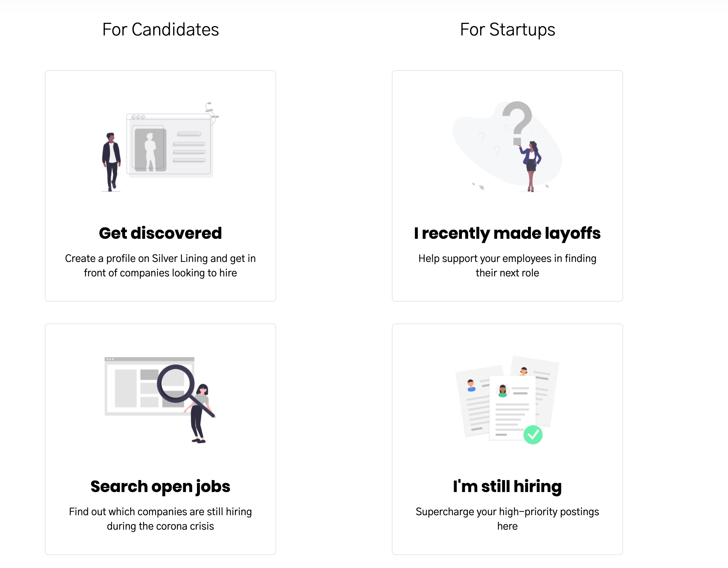Click the For Candidates section title
The width and height of the screenshot is (728, 568).
tap(160, 29)
